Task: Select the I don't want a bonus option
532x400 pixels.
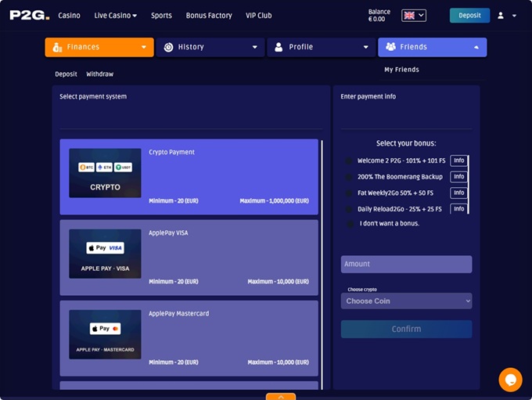Action: [x=350, y=224]
